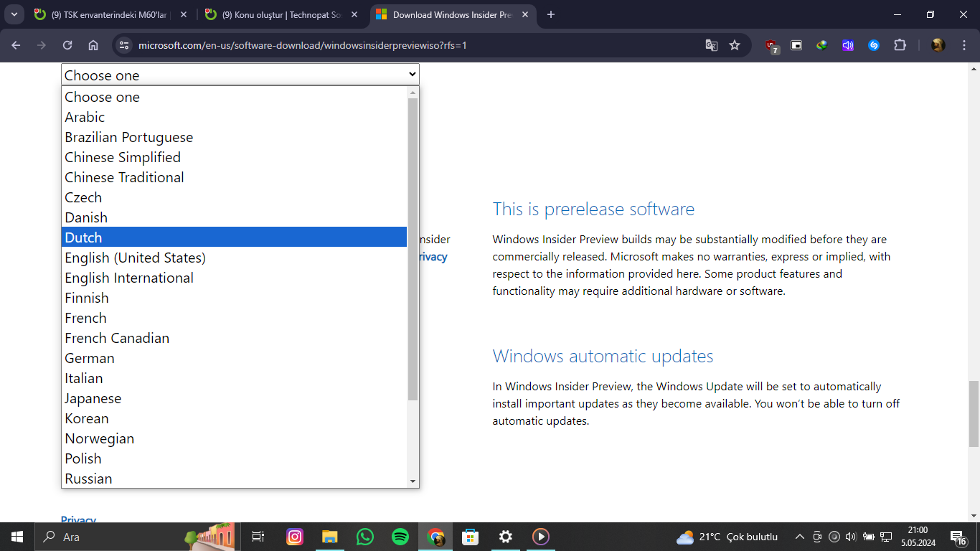The height and width of the screenshot is (551, 980).
Task: Launch Instagram from the taskbar
Action: tap(295, 537)
